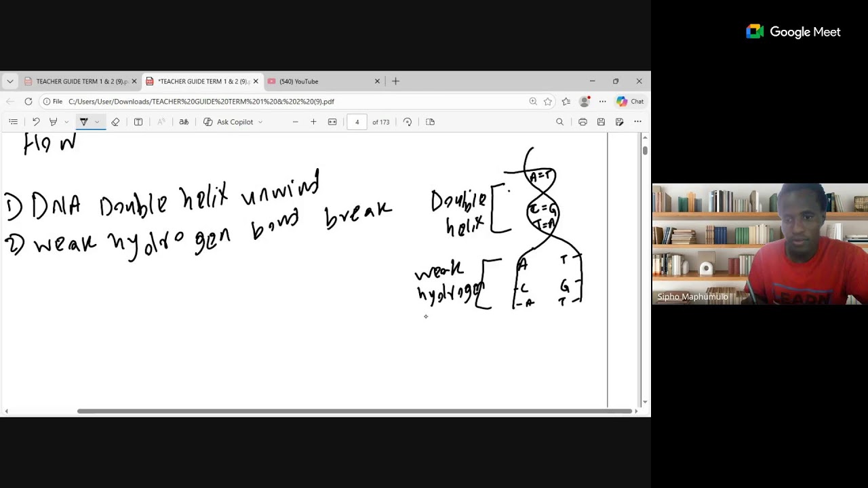Click the scroll down arrow
Viewport: 868px width, 488px height.
pyautogui.click(x=644, y=402)
